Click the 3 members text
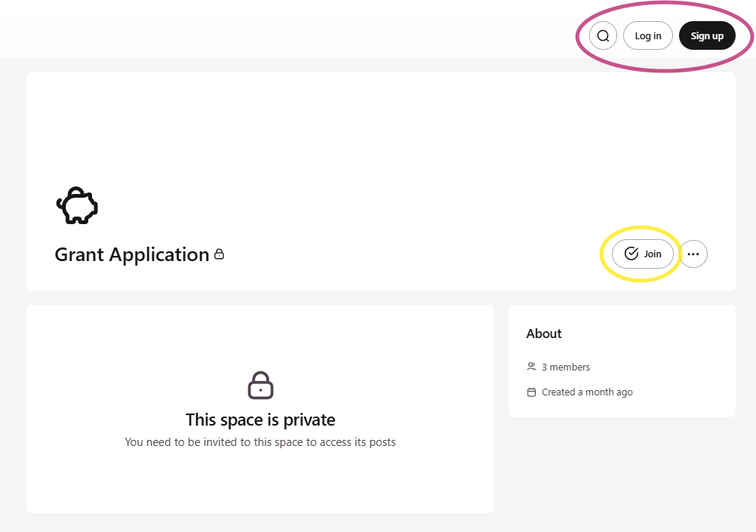The height and width of the screenshot is (532, 756). (x=566, y=367)
